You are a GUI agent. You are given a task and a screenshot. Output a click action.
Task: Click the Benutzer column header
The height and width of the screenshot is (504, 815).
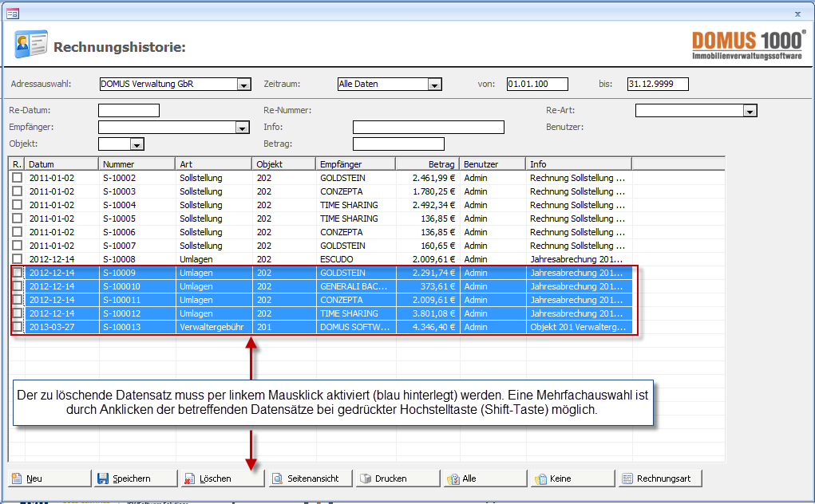click(x=493, y=164)
